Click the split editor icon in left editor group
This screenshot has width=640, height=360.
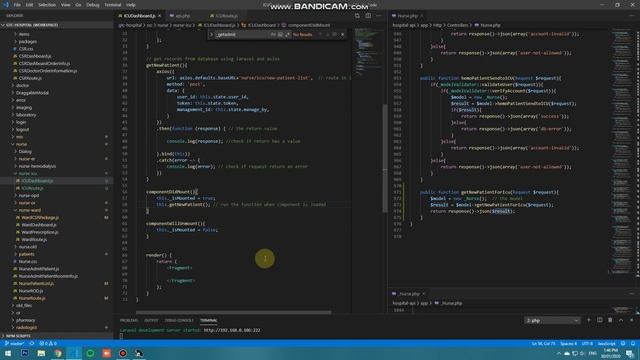[368, 16]
